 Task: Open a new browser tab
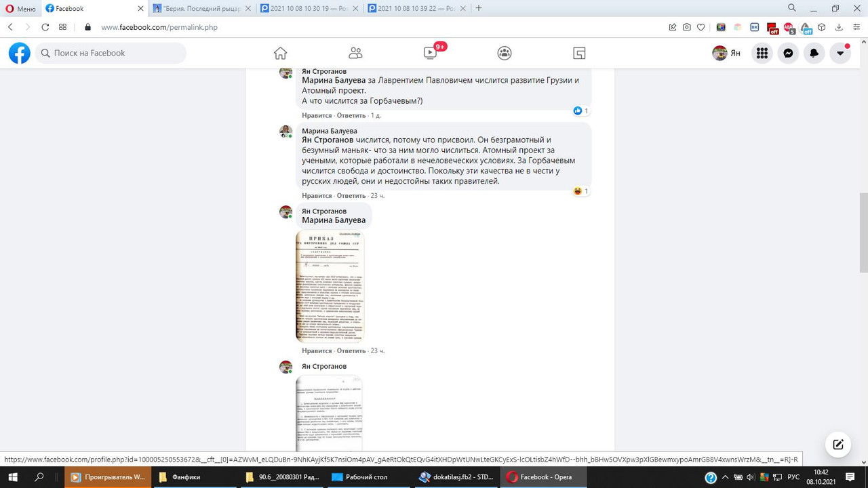[x=479, y=8]
